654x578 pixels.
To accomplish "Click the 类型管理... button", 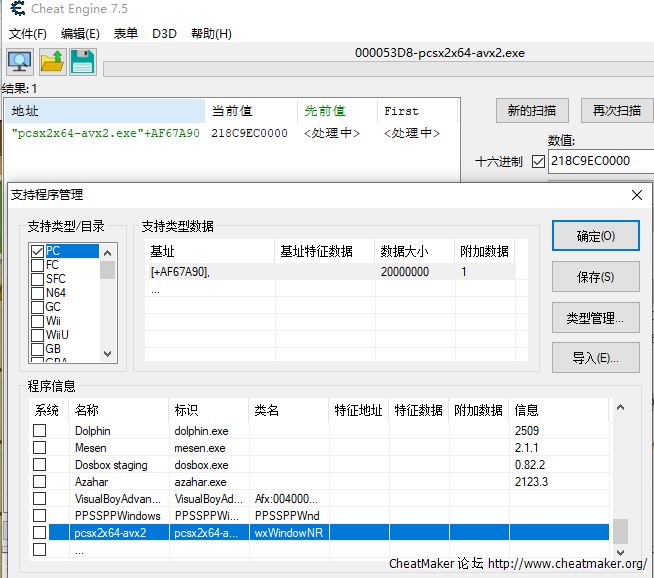I will (595, 318).
